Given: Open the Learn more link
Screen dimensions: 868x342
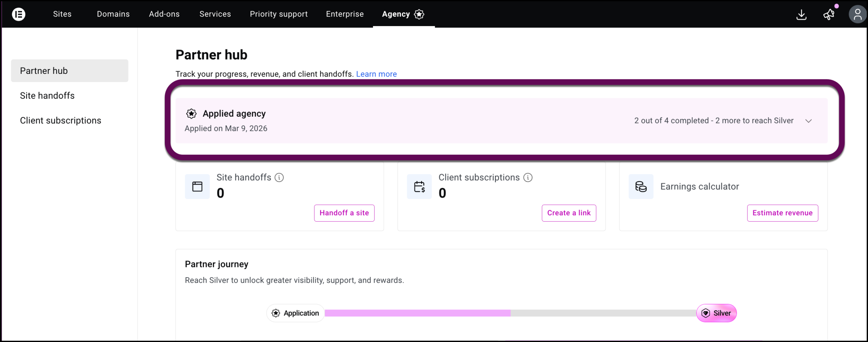Looking at the screenshot, I should pos(376,74).
